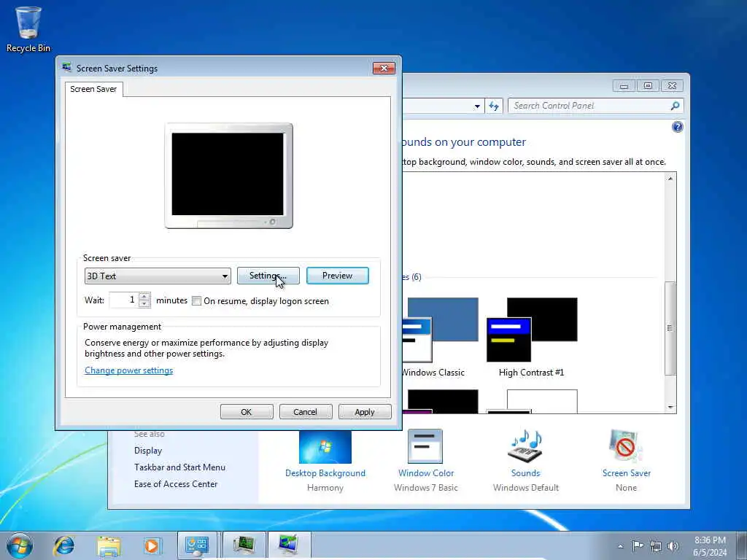
Task: Switch to the circuit-board monitor taskbar icon
Action: point(243,545)
